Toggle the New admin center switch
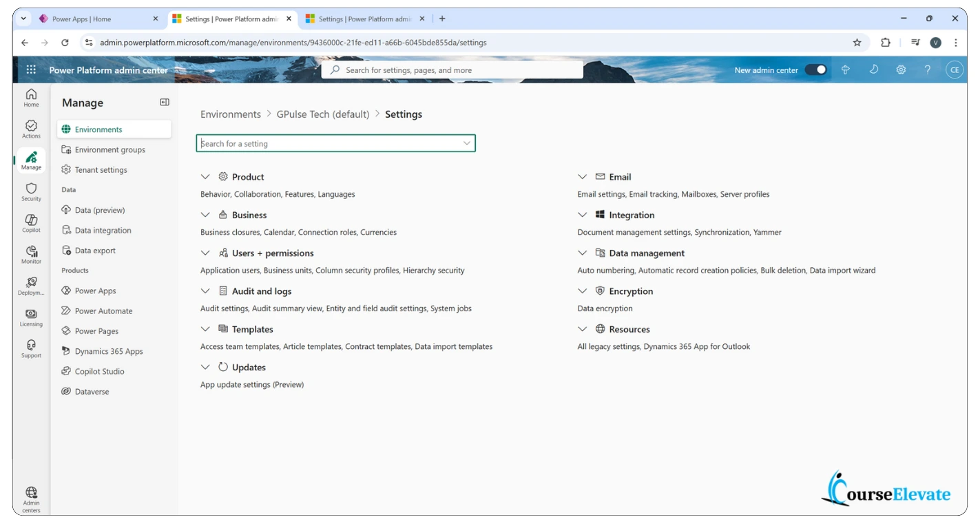 coord(815,70)
